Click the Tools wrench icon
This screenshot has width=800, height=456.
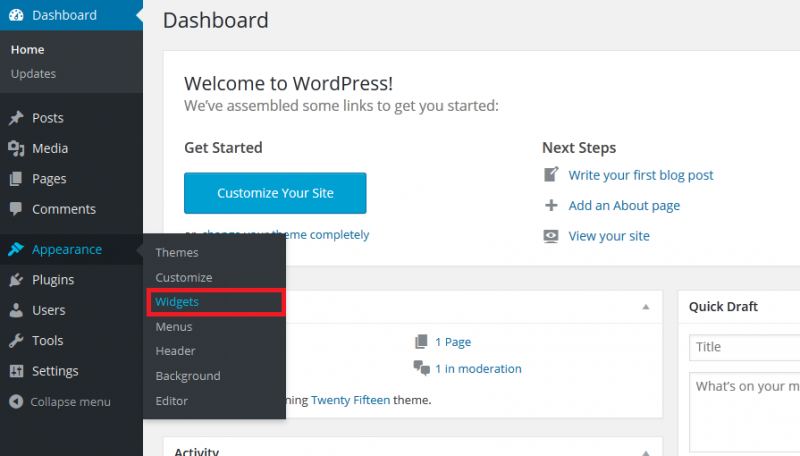tap(16, 340)
